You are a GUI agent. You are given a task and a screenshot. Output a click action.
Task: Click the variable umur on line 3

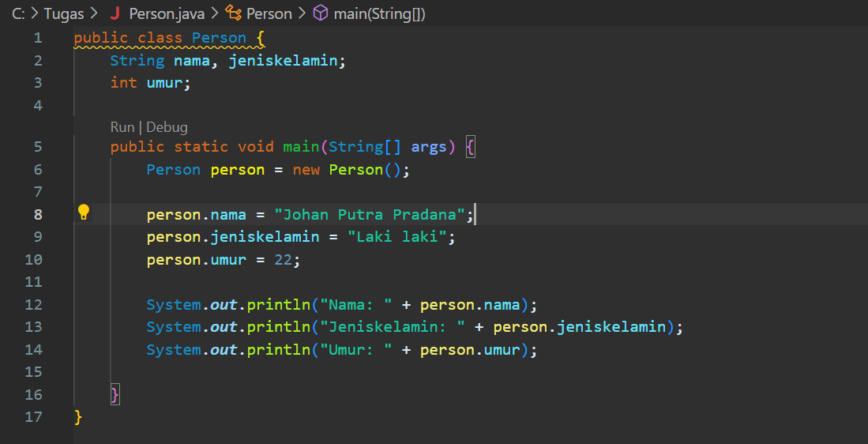tap(164, 82)
